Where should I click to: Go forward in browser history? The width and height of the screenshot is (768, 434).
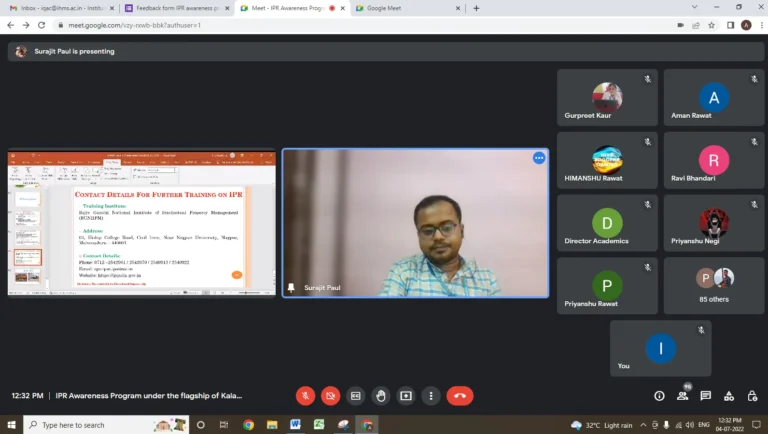[26, 25]
